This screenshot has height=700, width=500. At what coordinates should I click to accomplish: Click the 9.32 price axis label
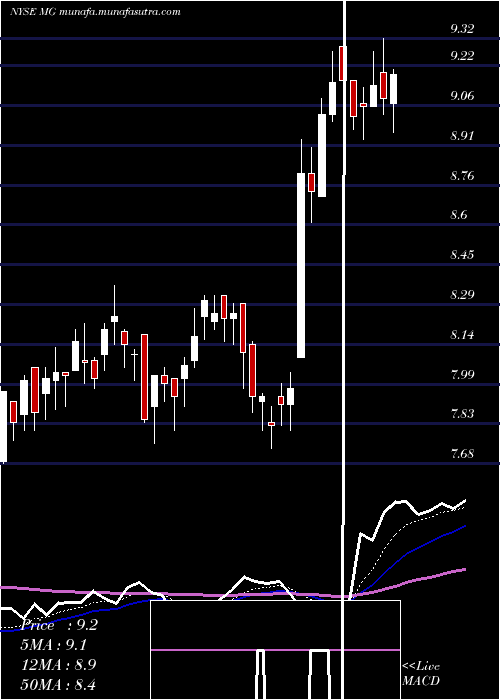[462, 29]
